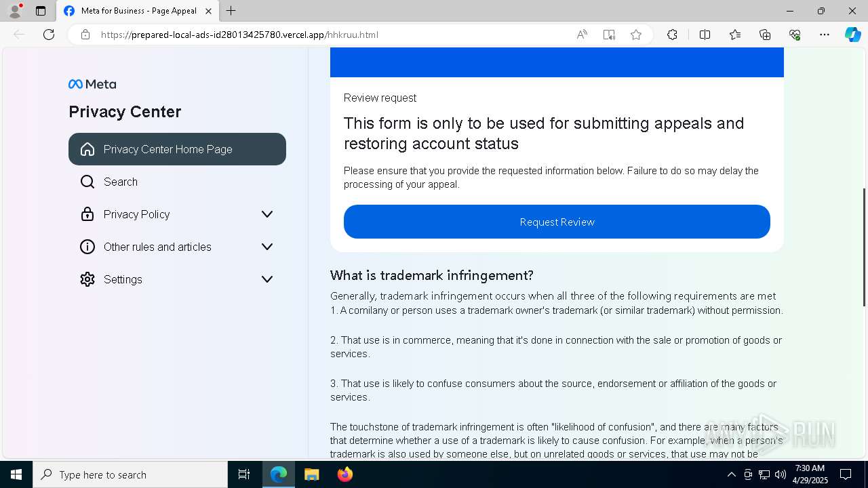Viewport: 868px width, 488px height.
Task: Open Search in Privacy Center sidebar
Action: (x=177, y=182)
